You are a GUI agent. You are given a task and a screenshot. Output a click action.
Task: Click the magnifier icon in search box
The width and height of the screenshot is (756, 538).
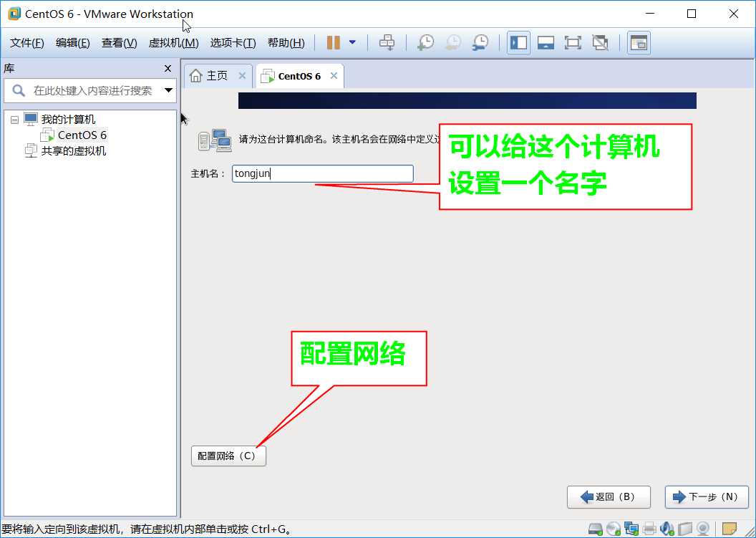click(x=19, y=90)
